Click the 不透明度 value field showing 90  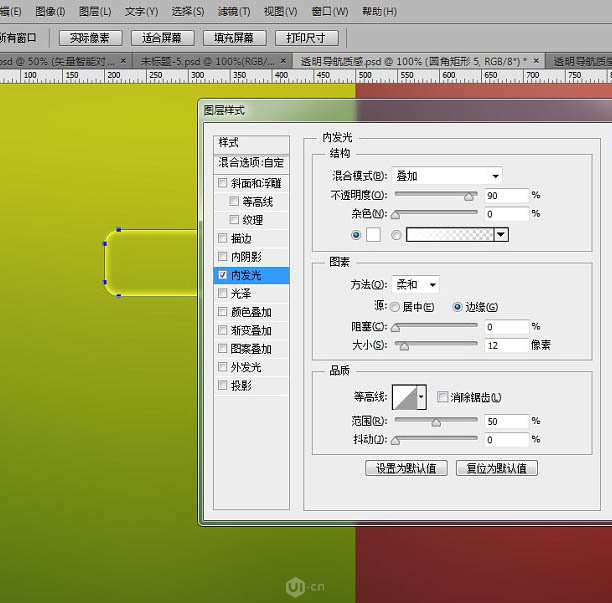click(x=506, y=196)
